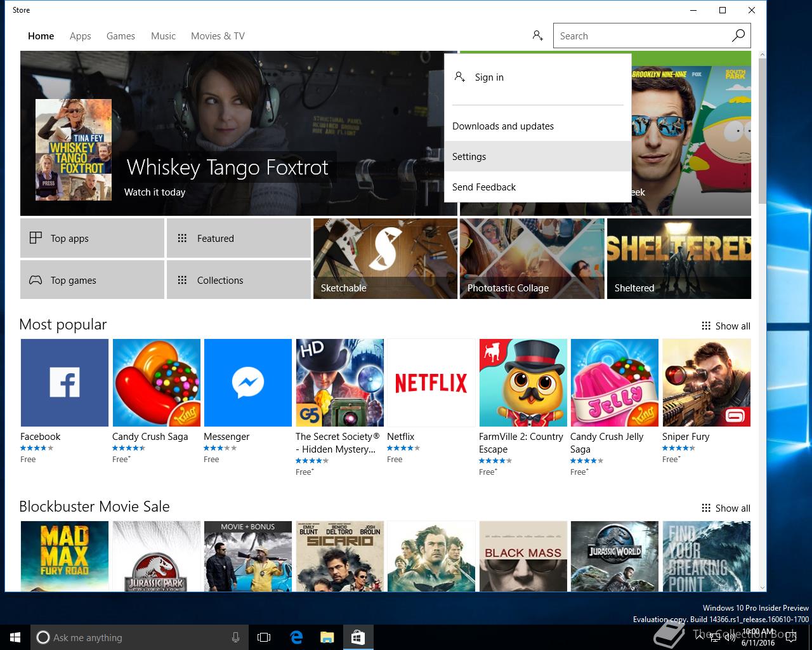The width and height of the screenshot is (812, 650).
Task: Click the Top apps button
Action: (x=92, y=238)
